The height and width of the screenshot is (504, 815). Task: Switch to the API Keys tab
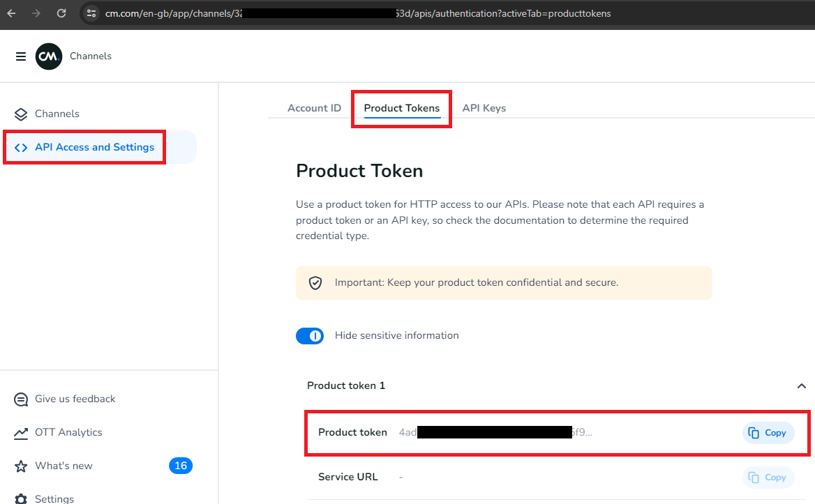coord(484,108)
